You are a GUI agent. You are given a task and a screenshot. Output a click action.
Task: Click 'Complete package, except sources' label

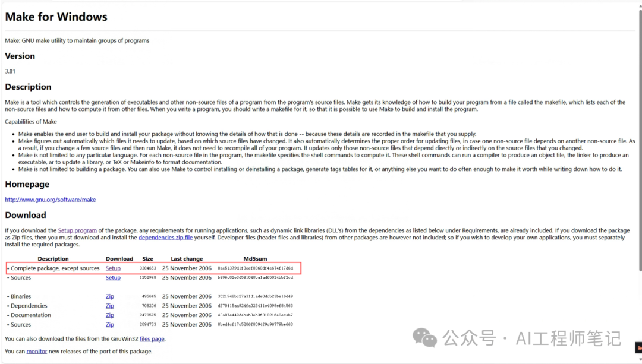(x=55, y=268)
